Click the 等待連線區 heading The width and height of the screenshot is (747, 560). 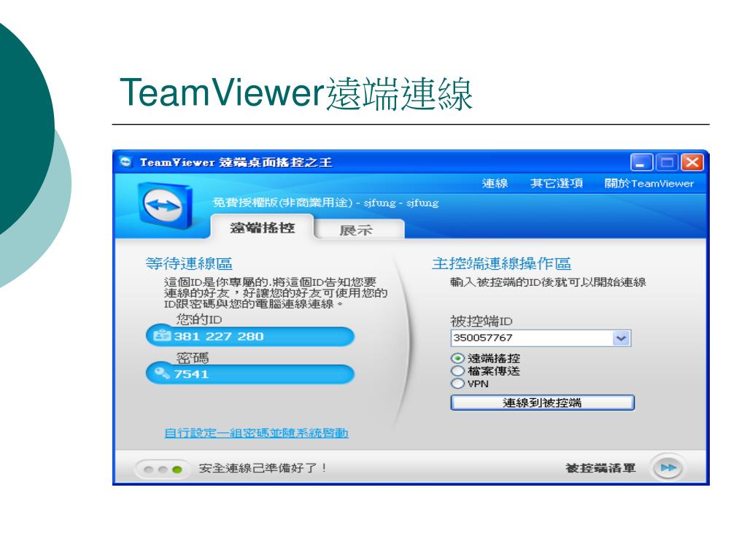click(189, 263)
